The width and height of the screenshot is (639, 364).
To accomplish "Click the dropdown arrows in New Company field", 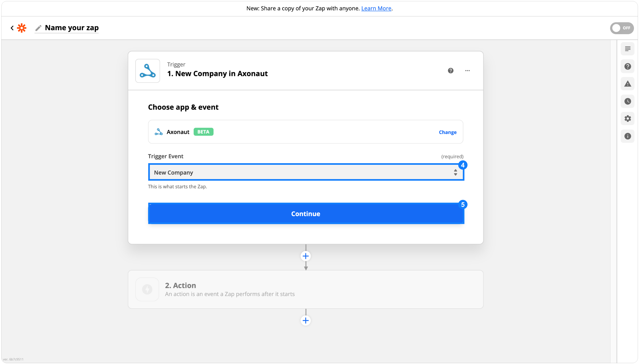I will click(x=455, y=172).
